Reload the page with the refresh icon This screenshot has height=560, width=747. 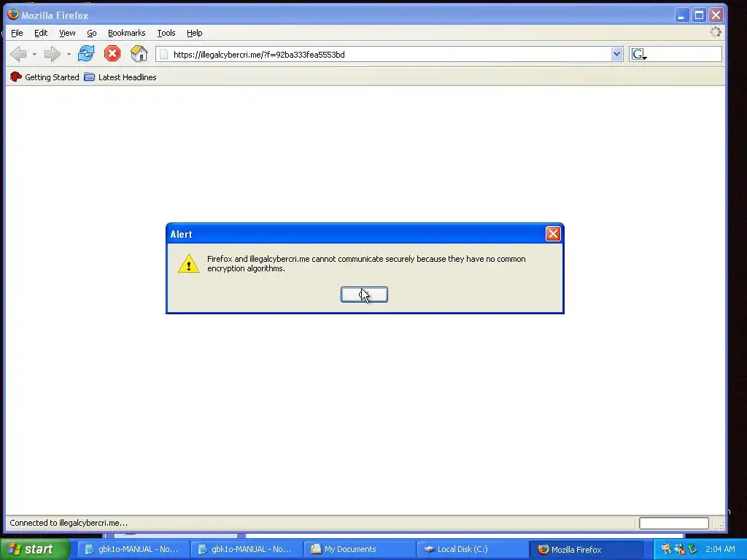coord(86,53)
